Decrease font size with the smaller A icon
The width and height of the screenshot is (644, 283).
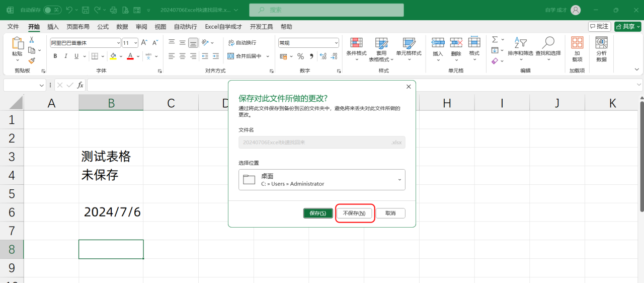pos(154,43)
